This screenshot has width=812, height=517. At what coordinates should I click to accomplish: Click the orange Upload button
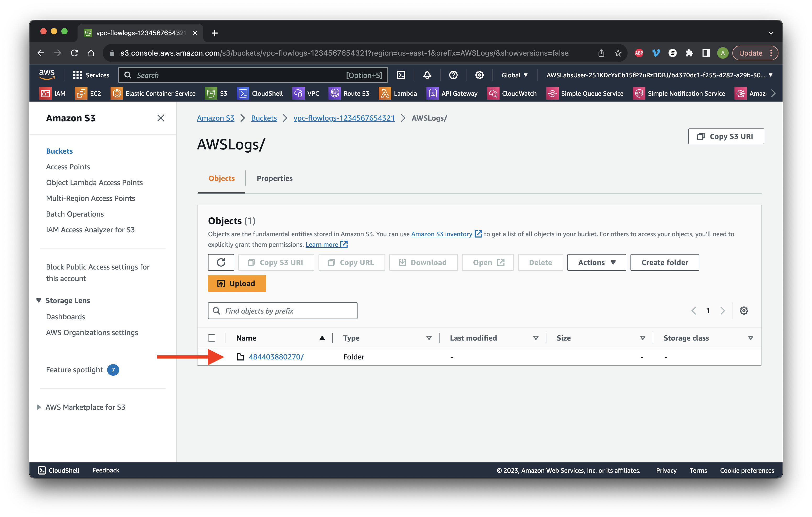pyautogui.click(x=237, y=283)
